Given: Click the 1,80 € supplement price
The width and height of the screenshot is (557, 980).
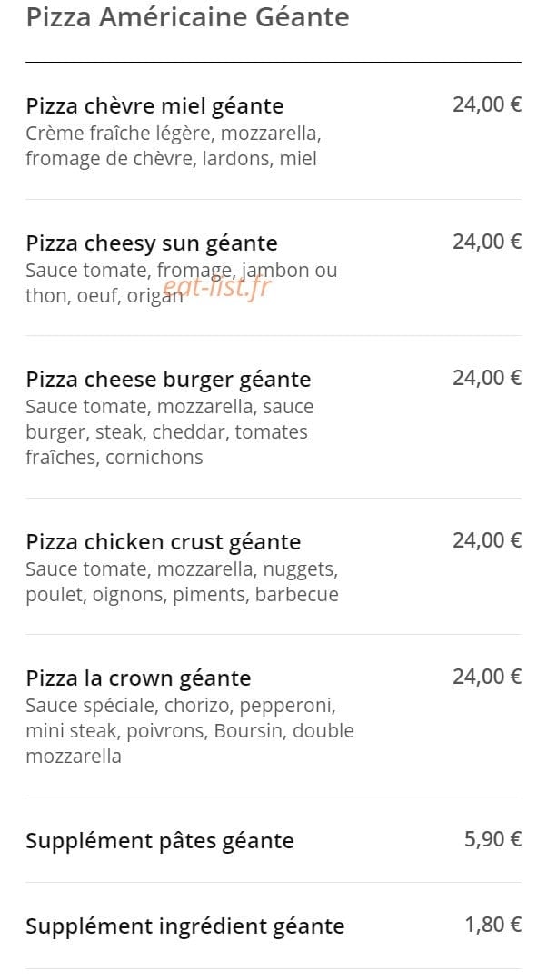Looking at the screenshot, I should pos(492,925).
